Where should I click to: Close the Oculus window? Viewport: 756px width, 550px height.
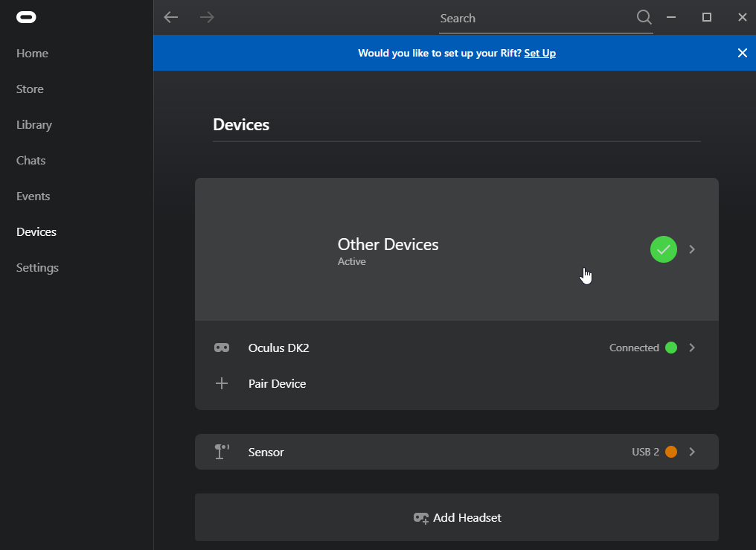[x=743, y=17]
